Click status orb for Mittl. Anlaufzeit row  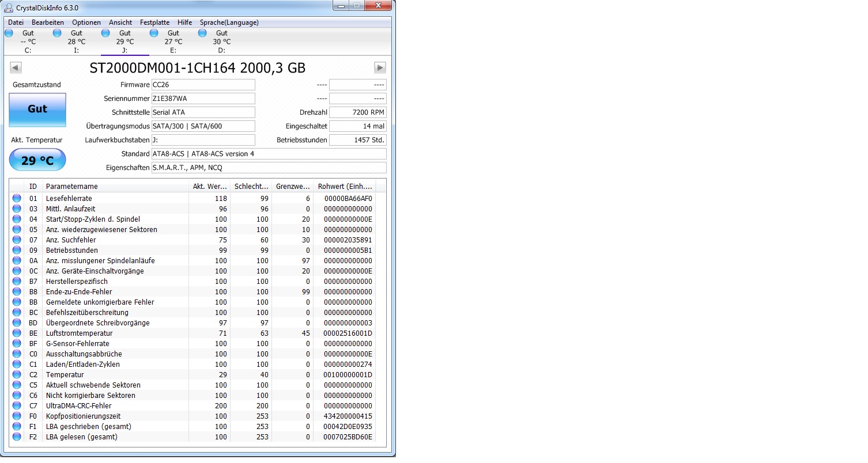17,208
